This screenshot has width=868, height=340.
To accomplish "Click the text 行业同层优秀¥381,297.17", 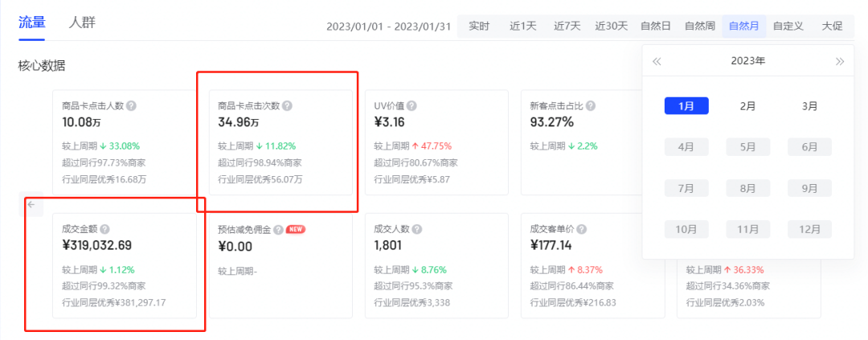I will coord(114,303).
